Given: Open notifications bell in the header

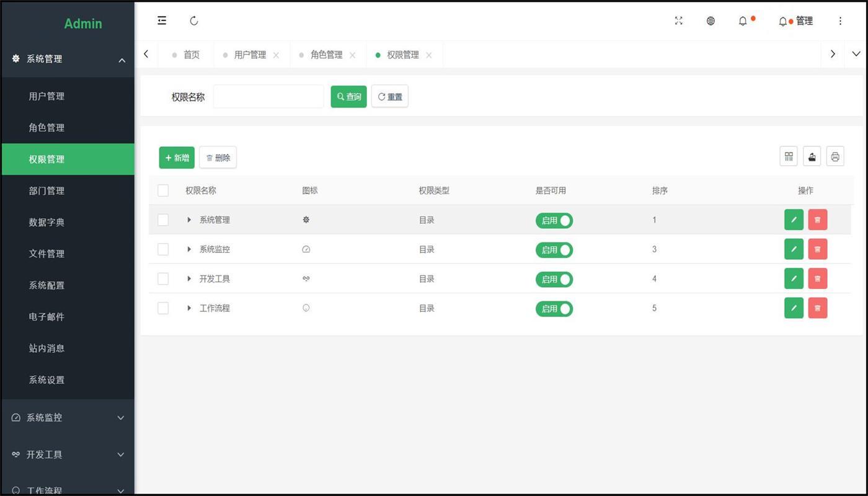Looking at the screenshot, I should tap(743, 20).
